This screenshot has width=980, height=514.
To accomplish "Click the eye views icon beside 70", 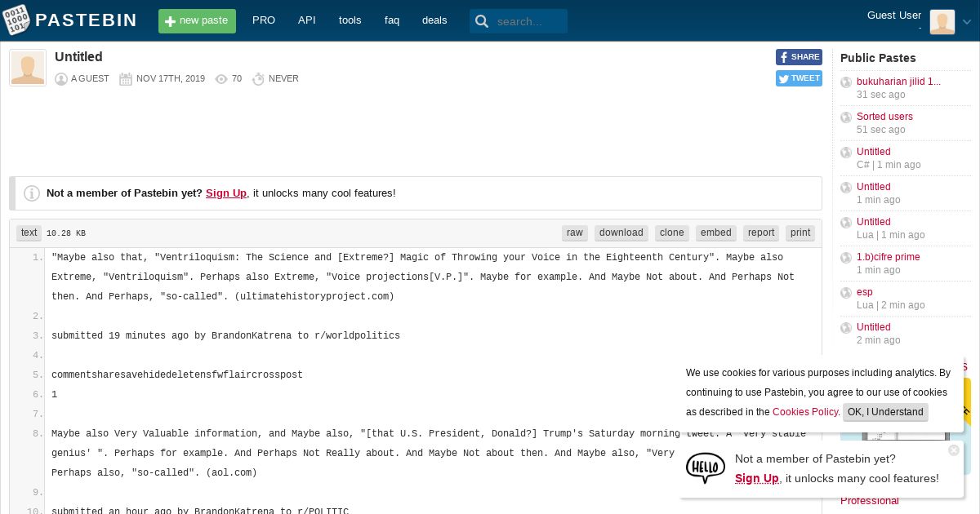I will 221,79.
